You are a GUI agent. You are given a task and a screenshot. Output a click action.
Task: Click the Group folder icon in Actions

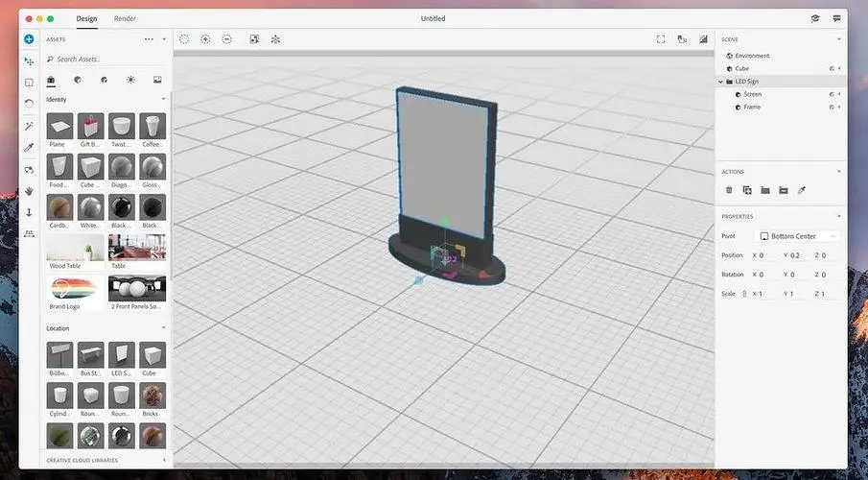(765, 190)
